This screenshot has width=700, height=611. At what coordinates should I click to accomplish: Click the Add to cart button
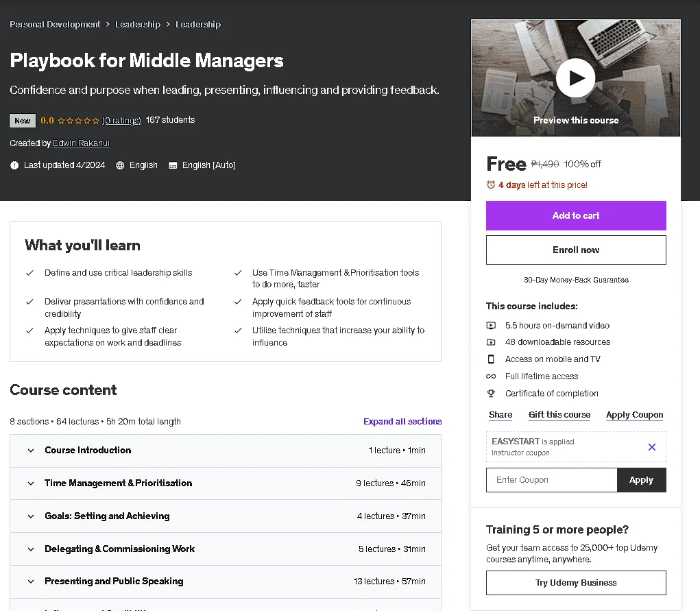(x=576, y=216)
